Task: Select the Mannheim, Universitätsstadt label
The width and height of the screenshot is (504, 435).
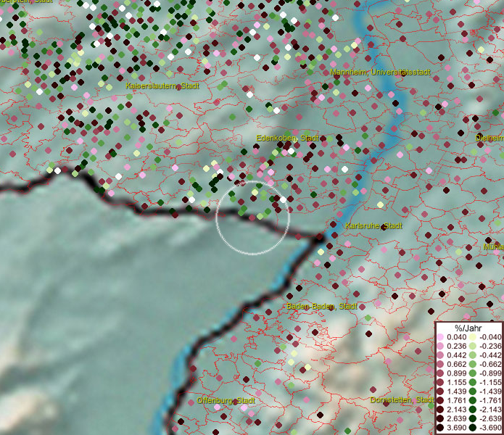Action: (x=380, y=72)
